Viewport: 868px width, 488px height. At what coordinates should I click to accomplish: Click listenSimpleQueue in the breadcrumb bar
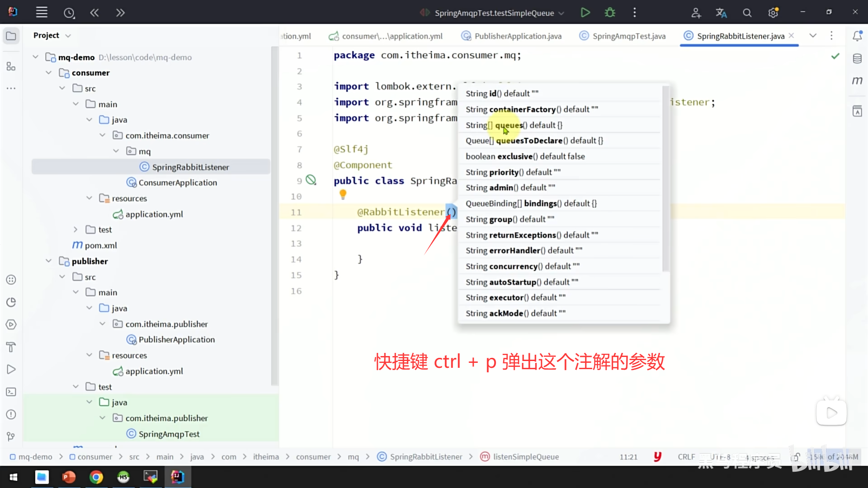[525, 457]
